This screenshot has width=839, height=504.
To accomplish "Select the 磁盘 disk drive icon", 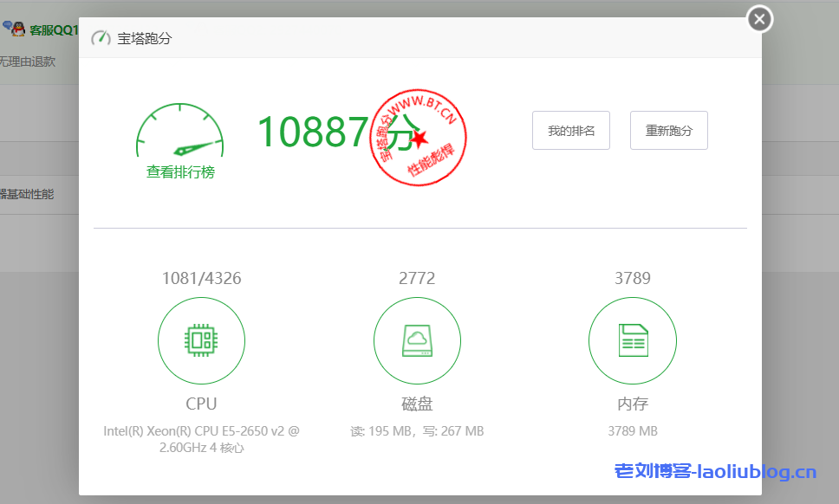I will pyautogui.click(x=417, y=340).
